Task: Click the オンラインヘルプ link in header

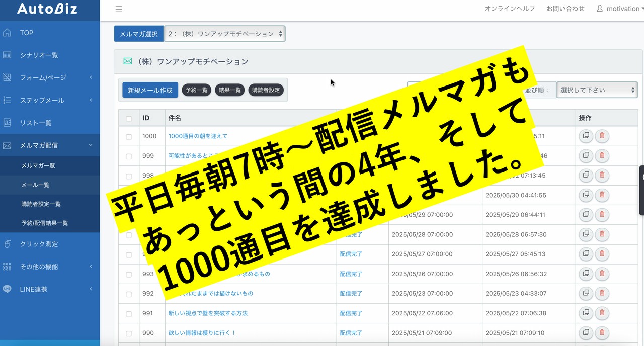Action: pyautogui.click(x=510, y=9)
